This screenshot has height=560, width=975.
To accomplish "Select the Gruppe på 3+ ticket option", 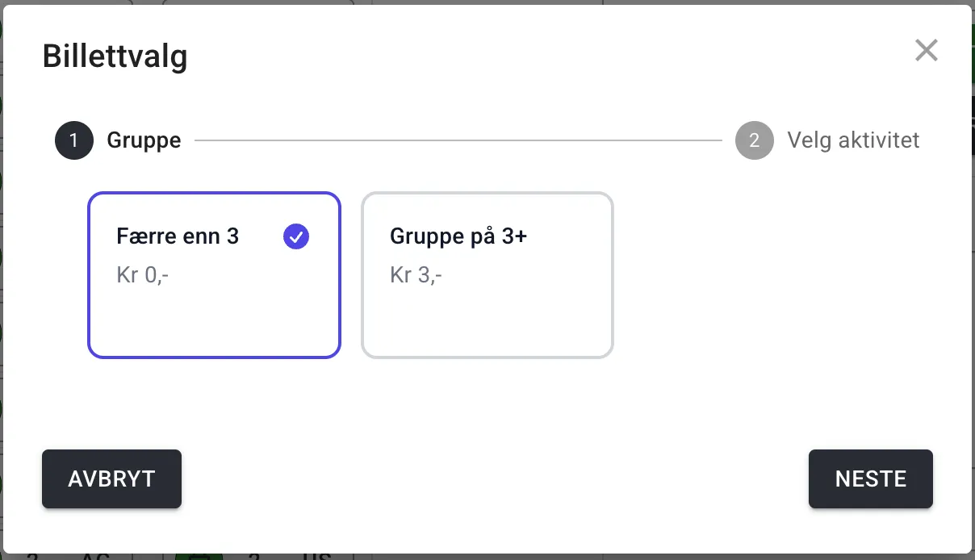I will tap(487, 274).
